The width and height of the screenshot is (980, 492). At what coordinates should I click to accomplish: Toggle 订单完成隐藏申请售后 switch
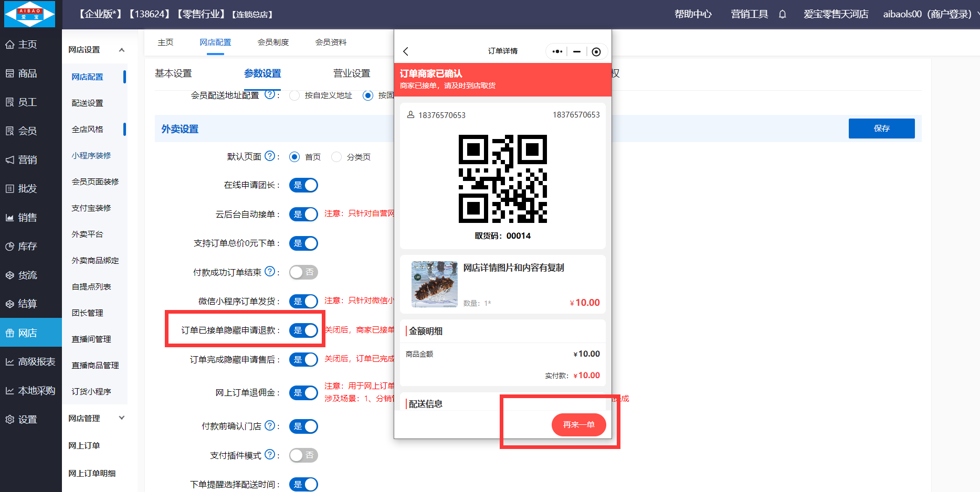point(303,359)
